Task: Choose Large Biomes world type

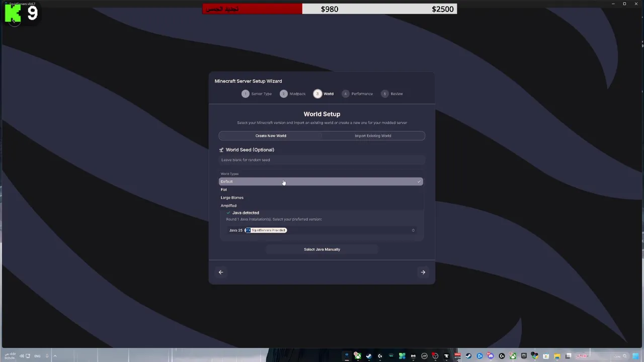Action: tap(321, 198)
